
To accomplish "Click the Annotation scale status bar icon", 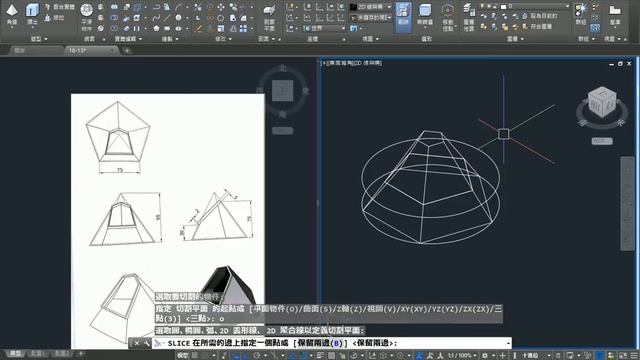I will point(420,356).
